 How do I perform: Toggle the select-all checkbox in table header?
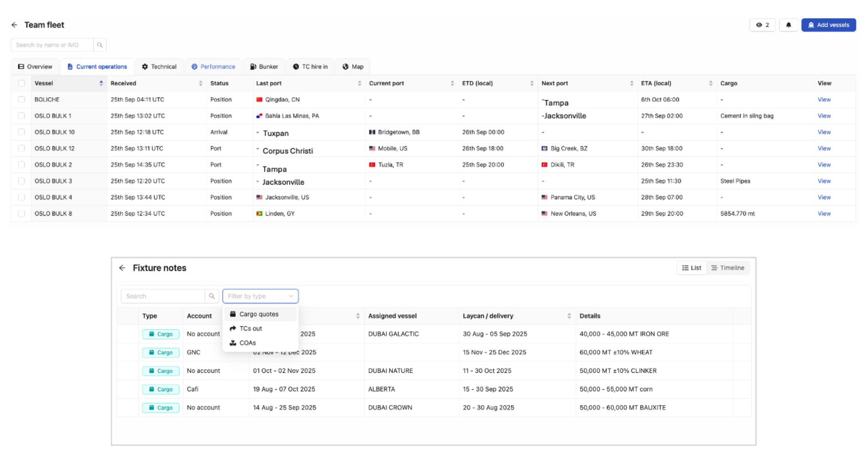click(x=21, y=83)
